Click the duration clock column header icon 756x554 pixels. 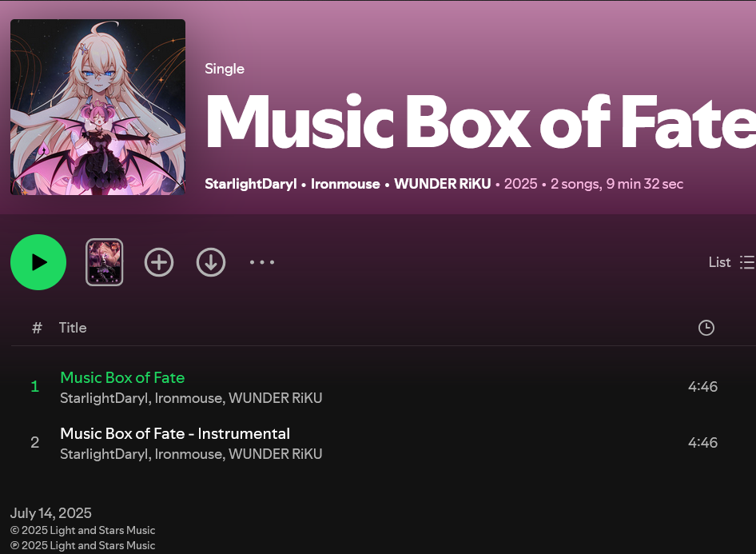[x=706, y=328]
